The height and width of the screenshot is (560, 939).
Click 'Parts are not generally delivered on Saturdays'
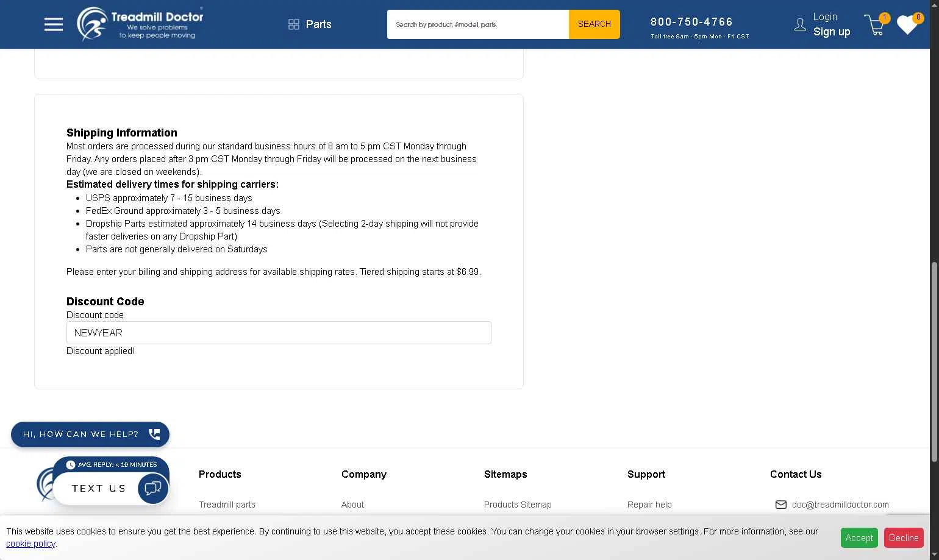coord(176,249)
